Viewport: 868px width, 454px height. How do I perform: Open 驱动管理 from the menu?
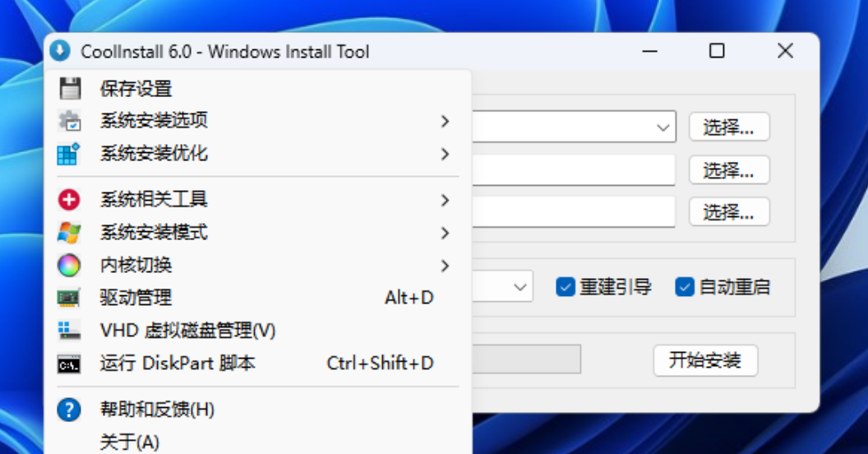258,298
